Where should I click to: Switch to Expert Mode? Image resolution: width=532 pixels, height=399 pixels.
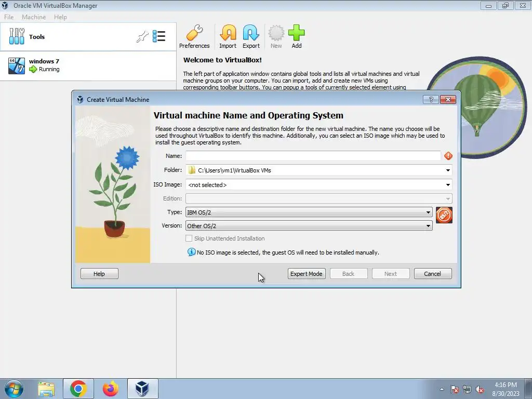tap(307, 274)
